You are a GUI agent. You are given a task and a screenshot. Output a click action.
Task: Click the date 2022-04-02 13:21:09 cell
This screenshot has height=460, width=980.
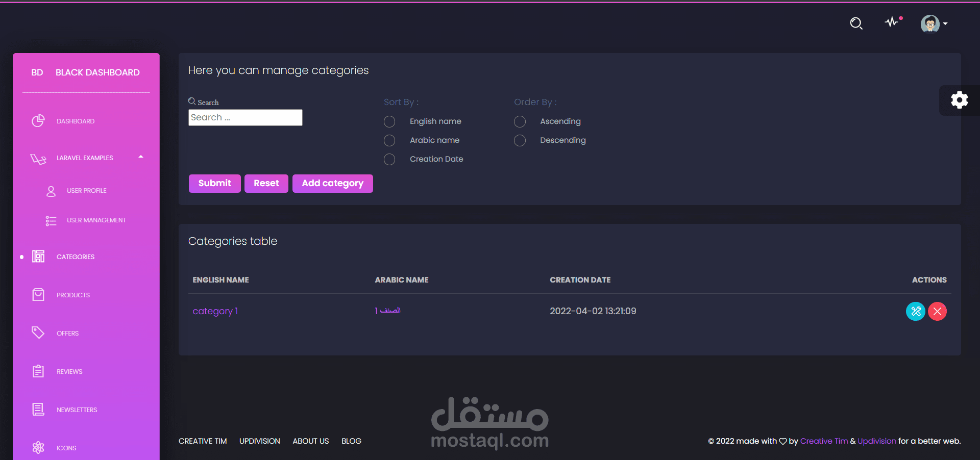point(593,311)
